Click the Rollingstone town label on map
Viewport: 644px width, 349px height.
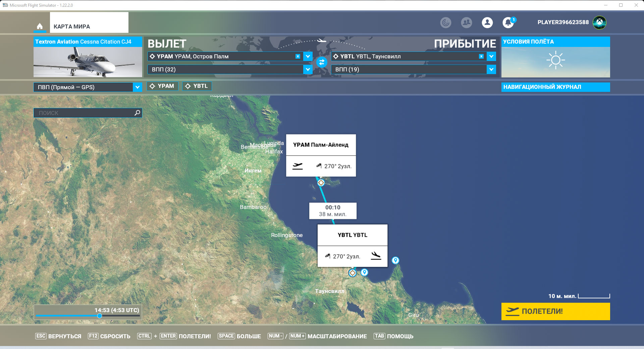coord(287,235)
